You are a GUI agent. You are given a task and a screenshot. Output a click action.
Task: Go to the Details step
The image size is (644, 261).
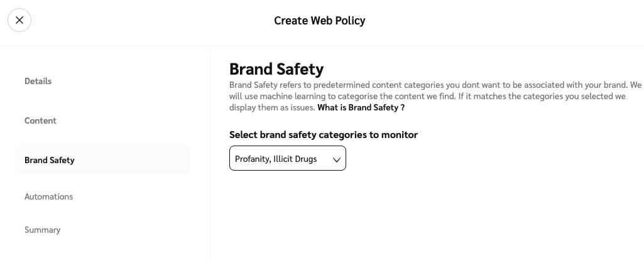coord(38,81)
